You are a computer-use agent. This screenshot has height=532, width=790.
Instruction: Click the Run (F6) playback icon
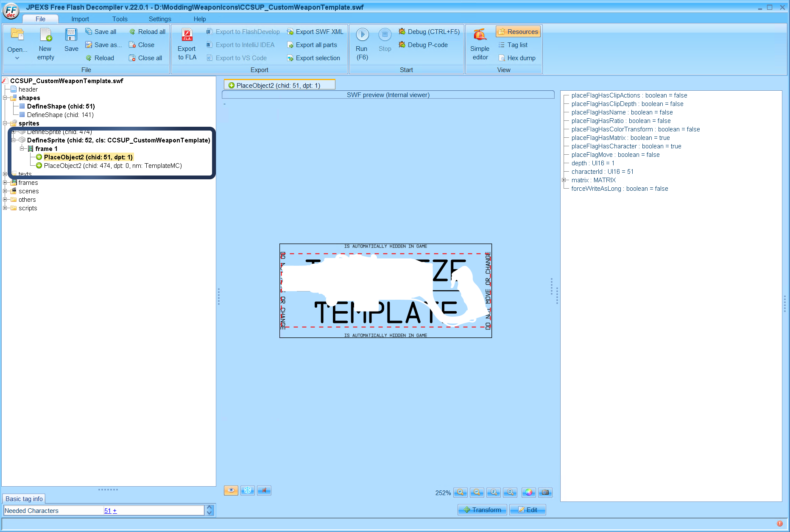362,35
